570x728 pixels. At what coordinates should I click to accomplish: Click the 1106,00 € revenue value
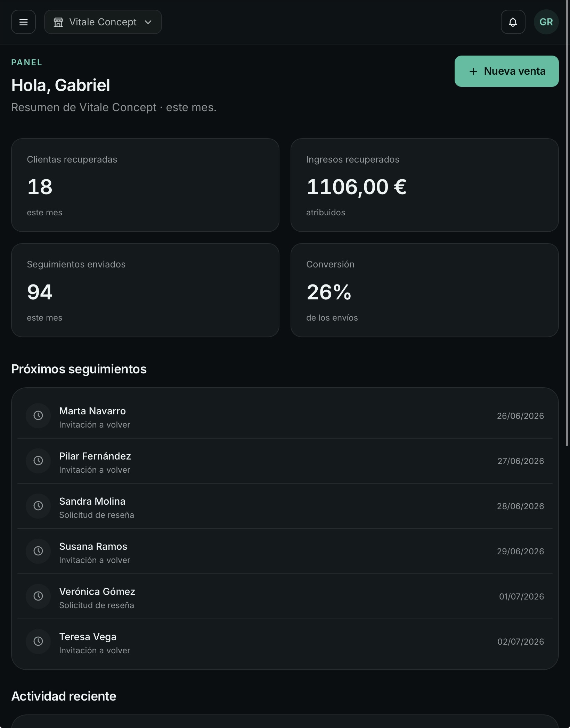(x=356, y=187)
